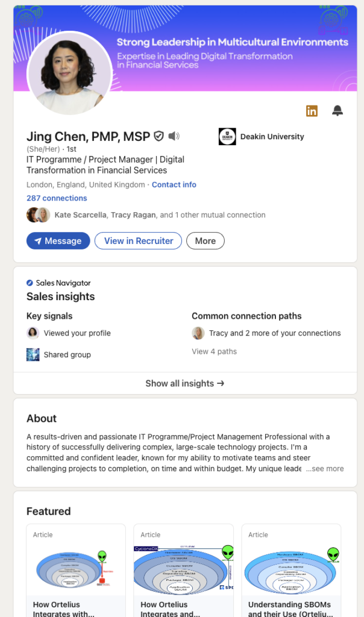Open the Deakin University logo

(x=227, y=137)
